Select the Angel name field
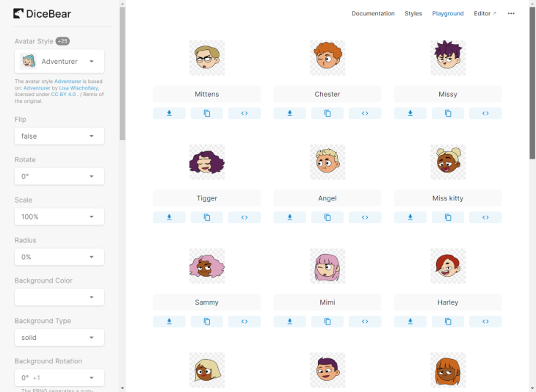Screen dimensions: 536x392 tap(327, 198)
